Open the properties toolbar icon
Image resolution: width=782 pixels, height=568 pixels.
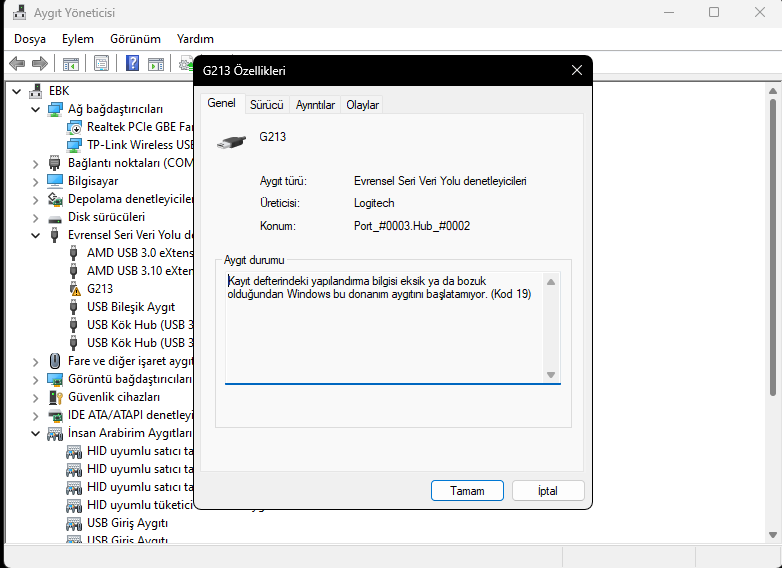click(101, 63)
